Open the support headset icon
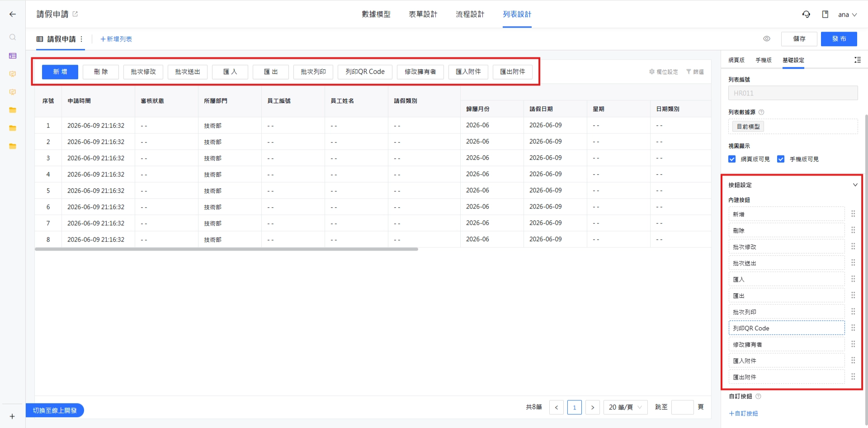868x428 pixels. [806, 14]
